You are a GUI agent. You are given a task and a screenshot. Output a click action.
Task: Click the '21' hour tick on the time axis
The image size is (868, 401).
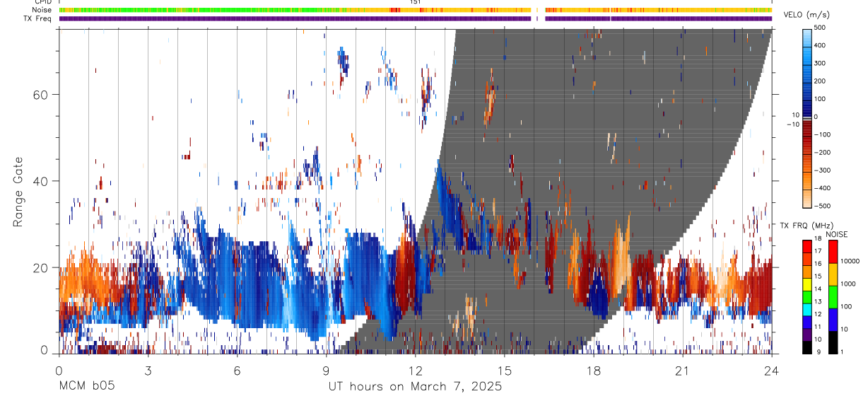pyautogui.click(x=682, y=371)
